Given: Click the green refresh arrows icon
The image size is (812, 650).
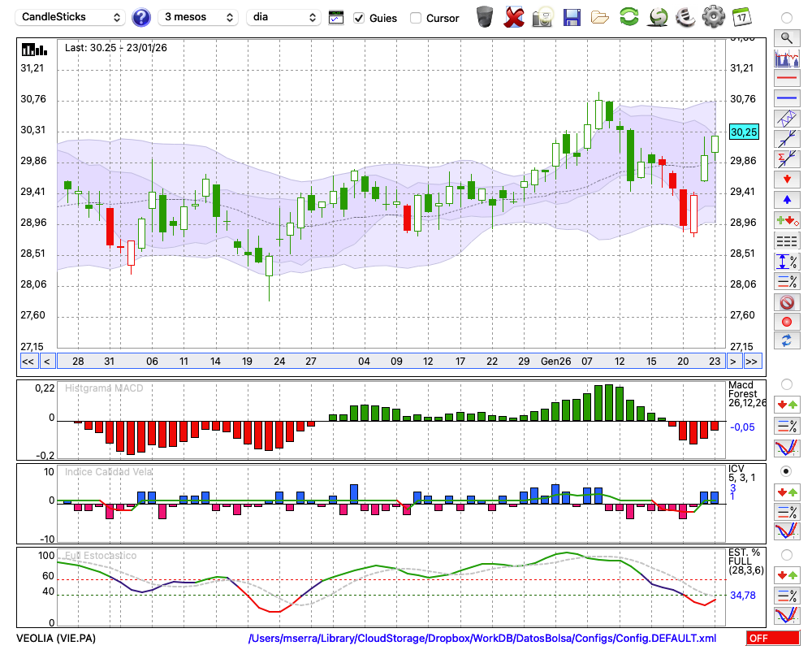Looking at the screenshot, I should point(628,16).
